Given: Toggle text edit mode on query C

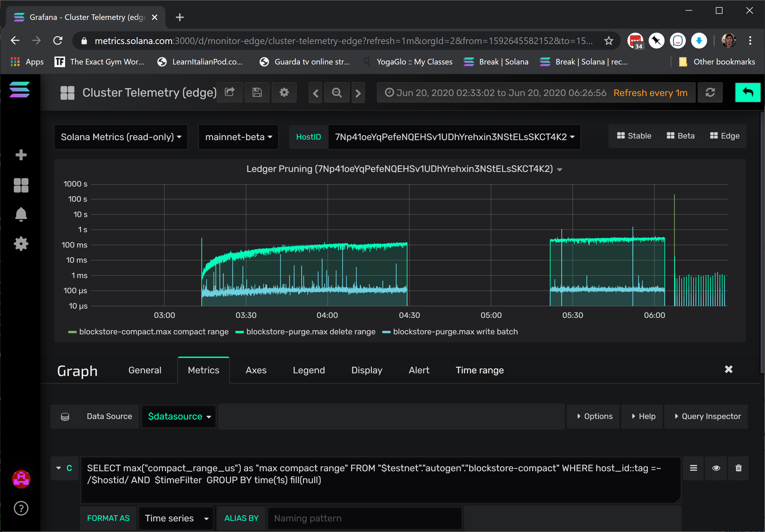Looking at the screenshot, I should click(693, 468).
